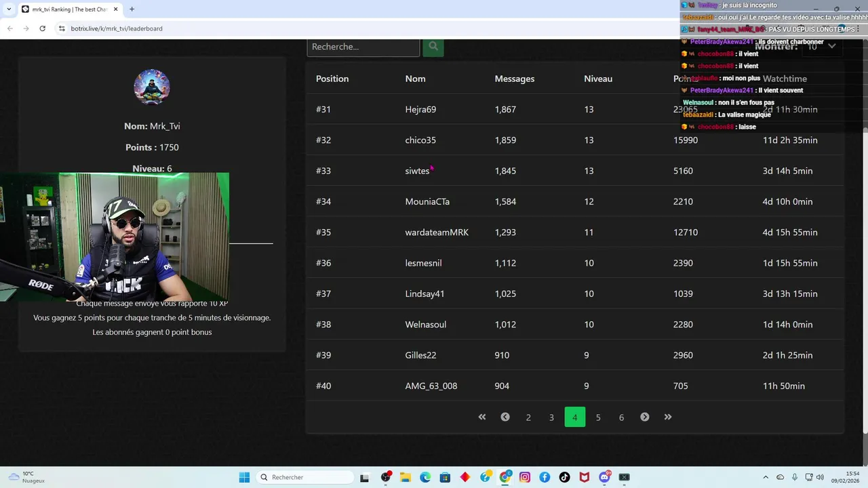Click the streamer webcam overlay
This screenshot has height=488, width=868.
point(115,237)
